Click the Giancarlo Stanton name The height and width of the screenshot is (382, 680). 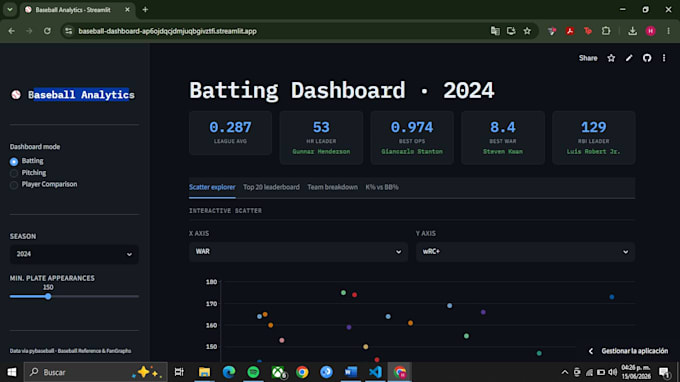(412, 152)
